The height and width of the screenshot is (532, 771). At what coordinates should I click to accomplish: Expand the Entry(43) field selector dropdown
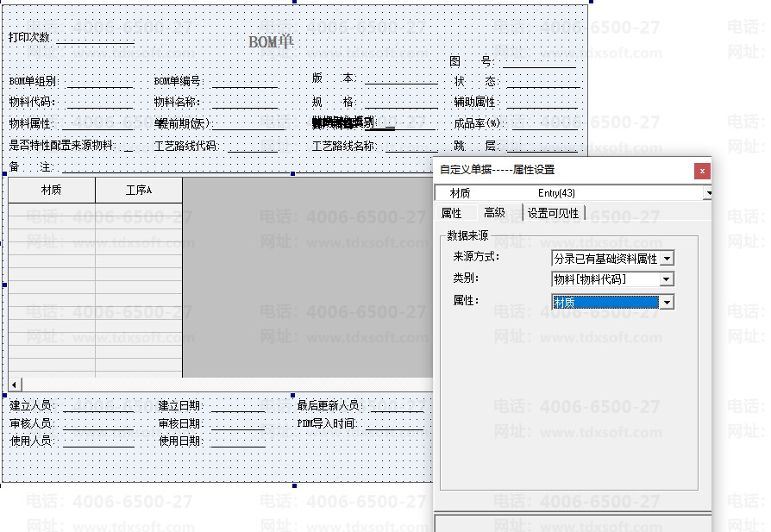(x=708, y=193)
